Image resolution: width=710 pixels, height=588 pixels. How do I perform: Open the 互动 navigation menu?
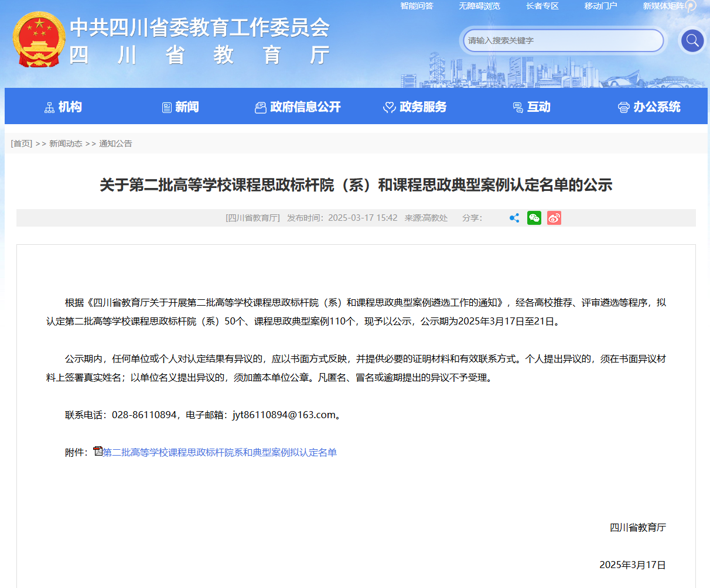pos(532,107)
